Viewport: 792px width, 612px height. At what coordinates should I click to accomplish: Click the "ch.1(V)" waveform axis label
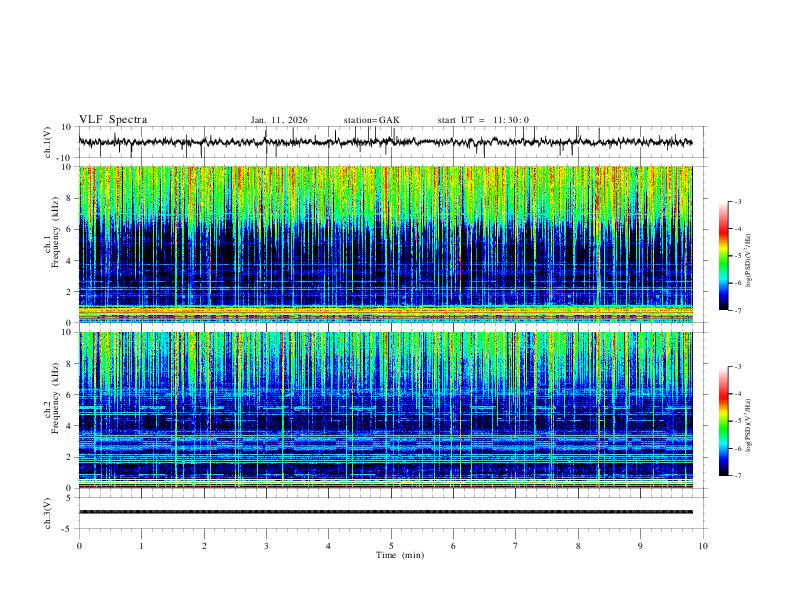pyautogui.click(x=48, y=142)
